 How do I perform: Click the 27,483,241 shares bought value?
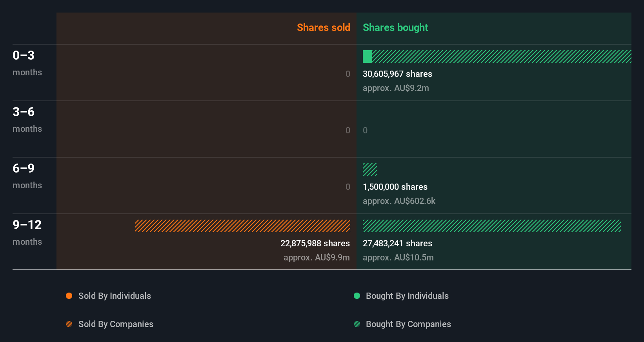point(397,243)
